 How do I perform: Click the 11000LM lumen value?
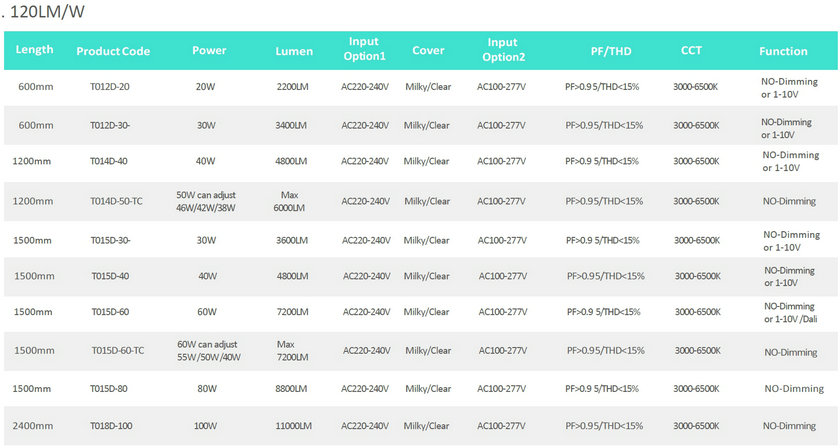coord(294,426)
